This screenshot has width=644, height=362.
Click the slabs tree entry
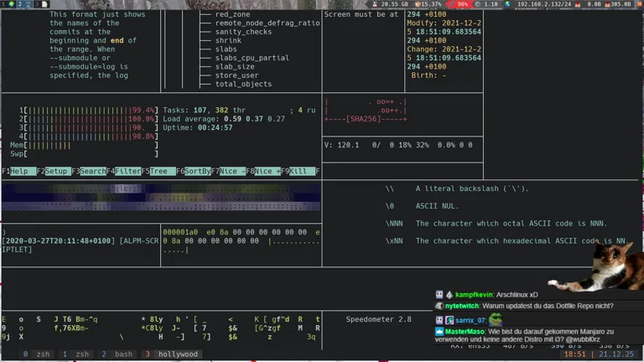226,49
